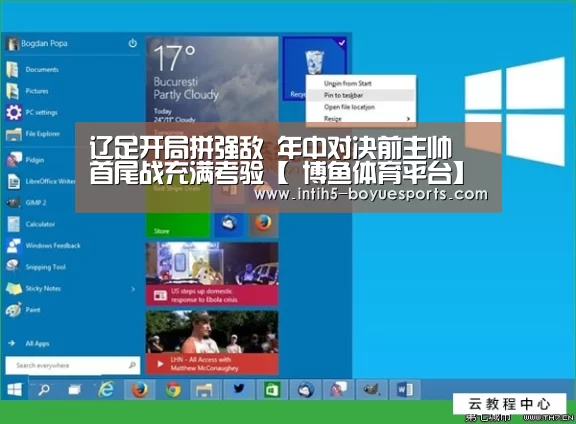The height and width of the screenshot is (424, 576).
Task: Expand the Resize submenu
Action: [x=361, y=118]
